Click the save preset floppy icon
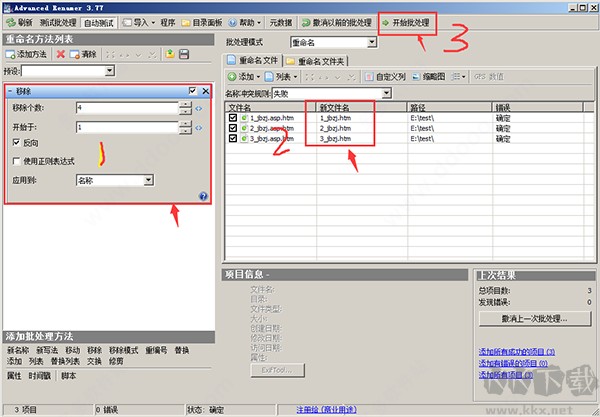Viewport: 600px width, 417px height. (184, 54)
